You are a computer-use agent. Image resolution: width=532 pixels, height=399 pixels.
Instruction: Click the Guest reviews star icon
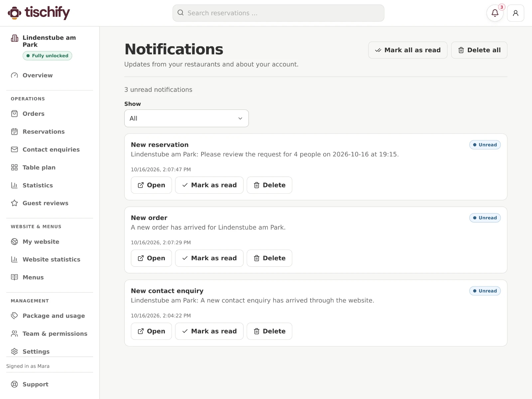(14, 203)
